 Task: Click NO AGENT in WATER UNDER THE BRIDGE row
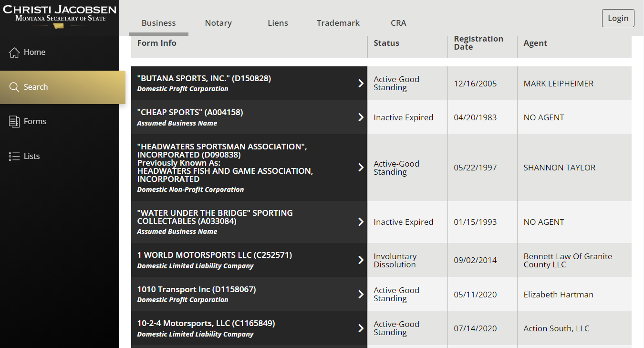click(x=544, y=222)
